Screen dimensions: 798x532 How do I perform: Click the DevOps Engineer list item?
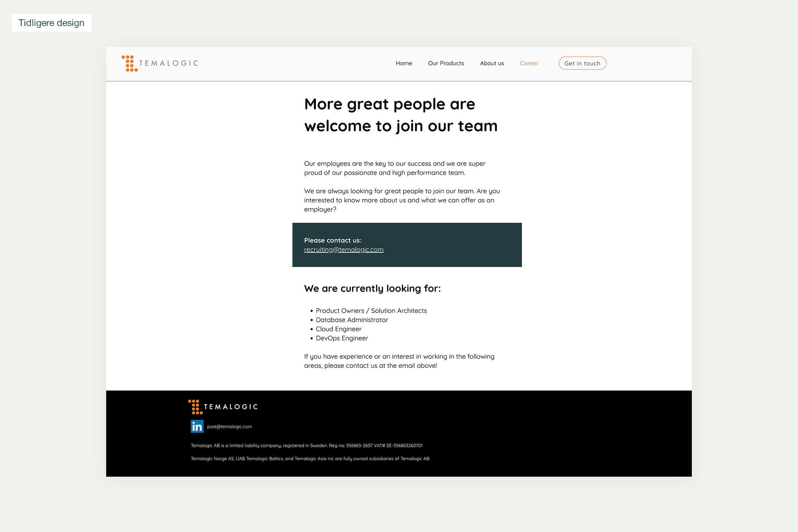(x=341, y=338)
